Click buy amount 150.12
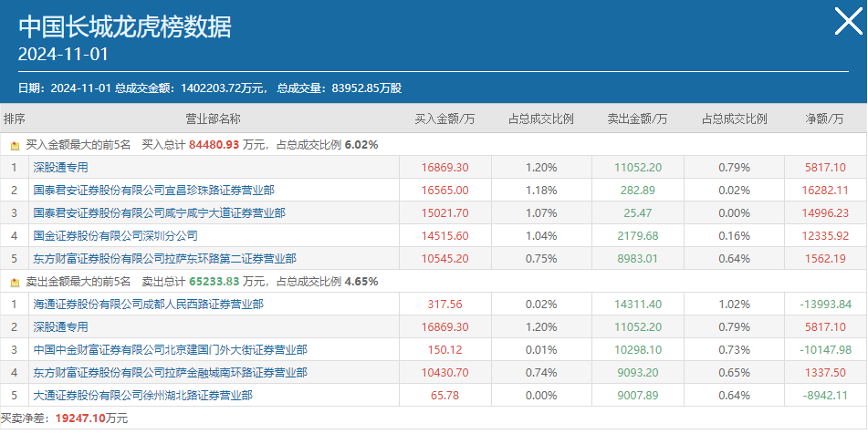868x434 pixels. coord(445,349)
